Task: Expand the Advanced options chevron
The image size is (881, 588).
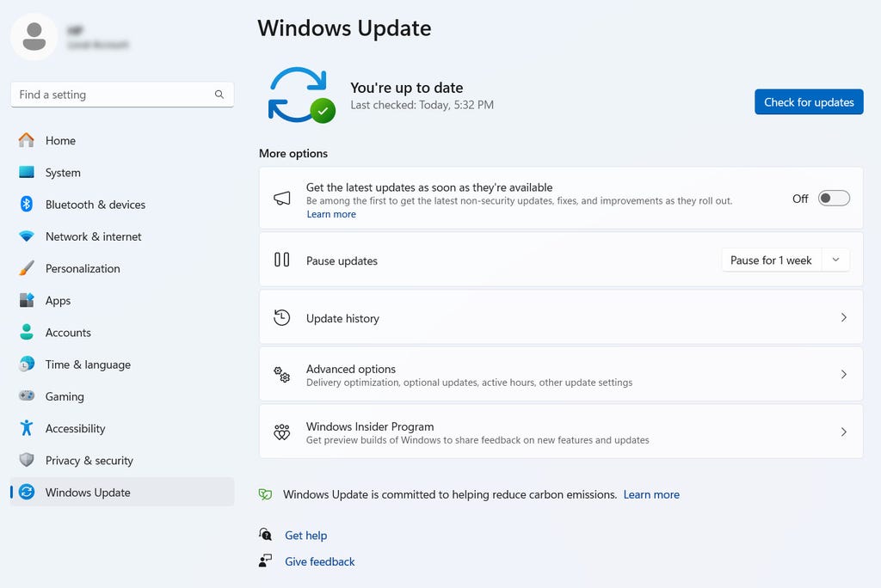Action: (x=843, y=375)
